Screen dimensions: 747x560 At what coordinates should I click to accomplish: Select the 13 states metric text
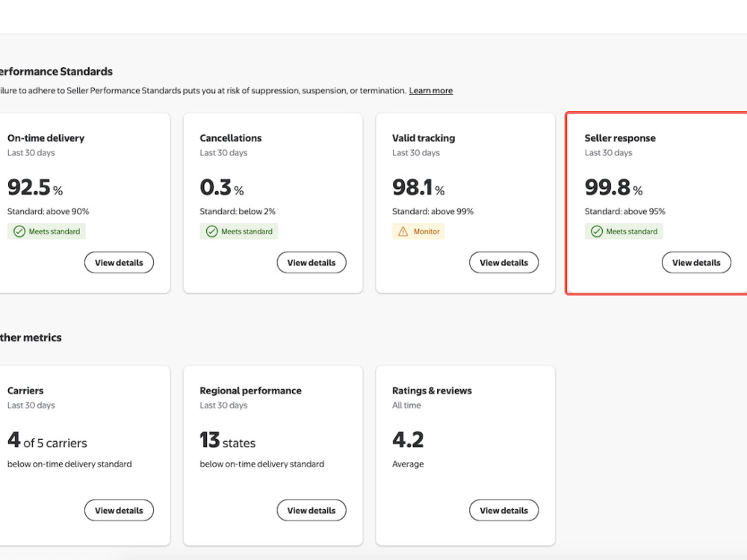(x=227, y=440)
